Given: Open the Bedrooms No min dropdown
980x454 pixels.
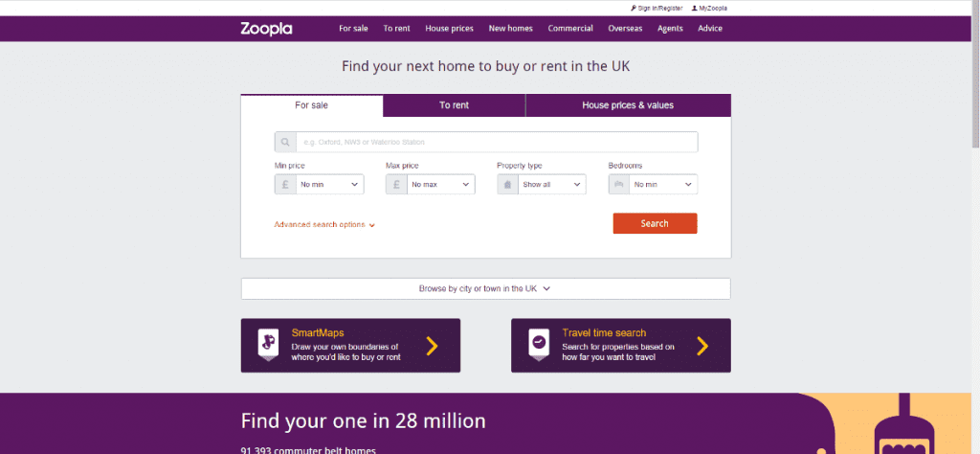Looking at the screenshot, I should [x=663, y=185].
